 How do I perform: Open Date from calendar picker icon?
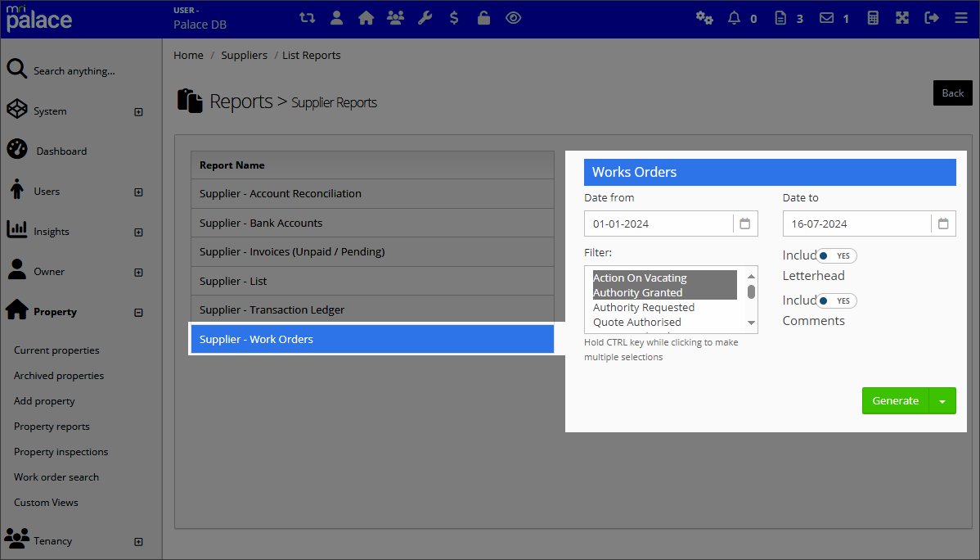(x=745, y=224)
